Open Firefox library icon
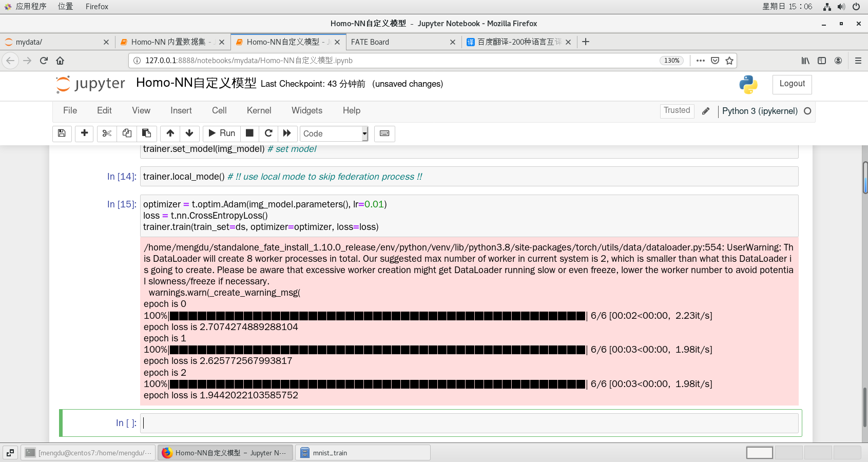The image size is (868, 462). point(805,61)
